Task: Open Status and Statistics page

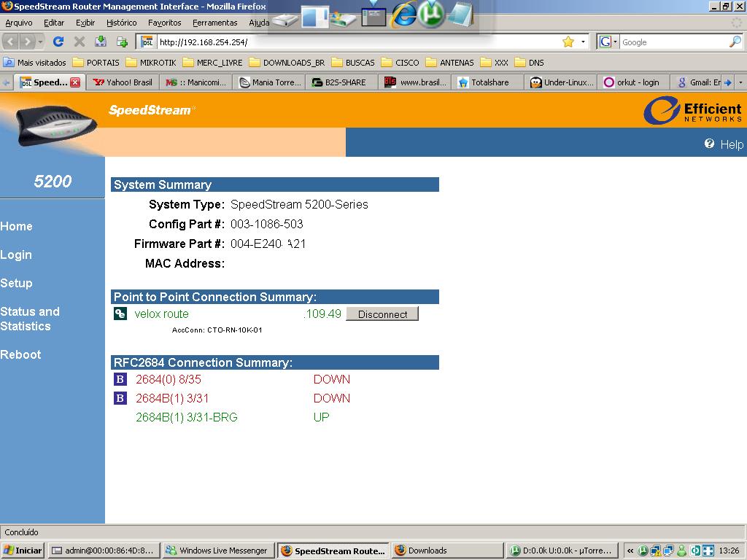Action: click(30, 319)
